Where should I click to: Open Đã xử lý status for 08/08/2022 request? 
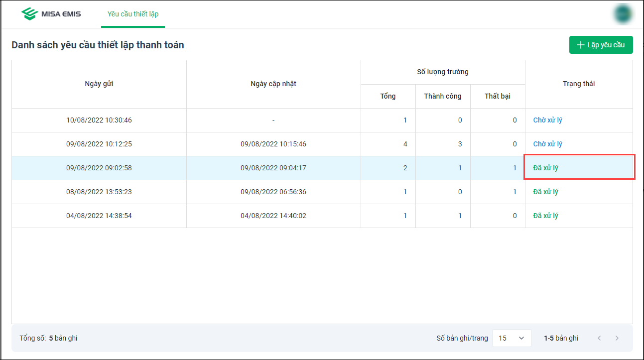click(x=546, y=192)
